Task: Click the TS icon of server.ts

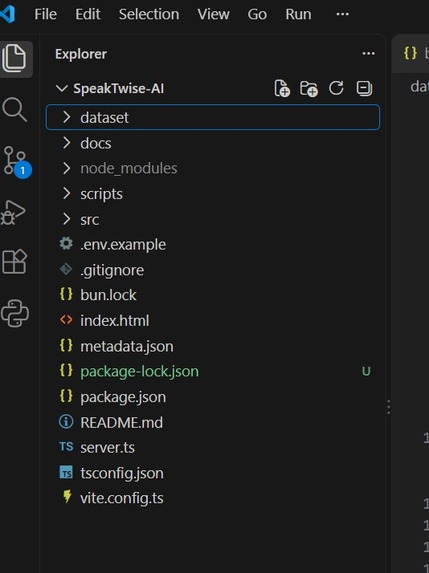Action: [x=66, y=447]
